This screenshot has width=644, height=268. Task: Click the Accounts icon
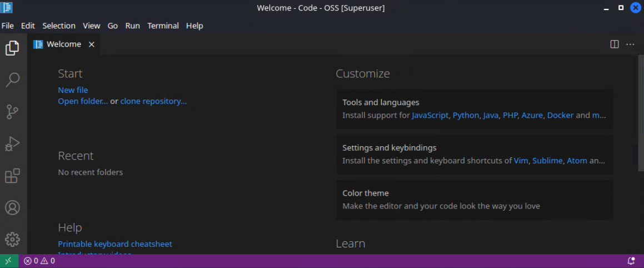point(12,207)
